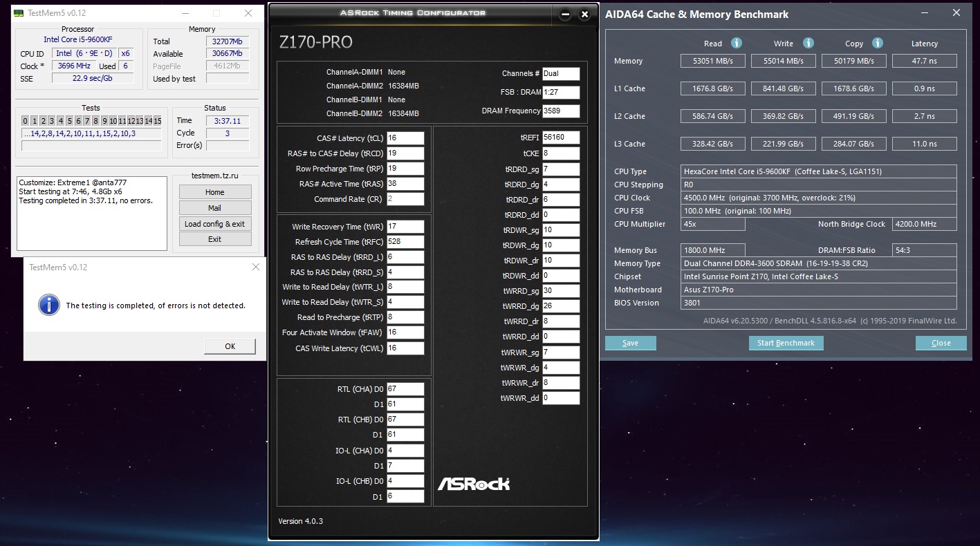Select the tCKE value field

(561, 153)
